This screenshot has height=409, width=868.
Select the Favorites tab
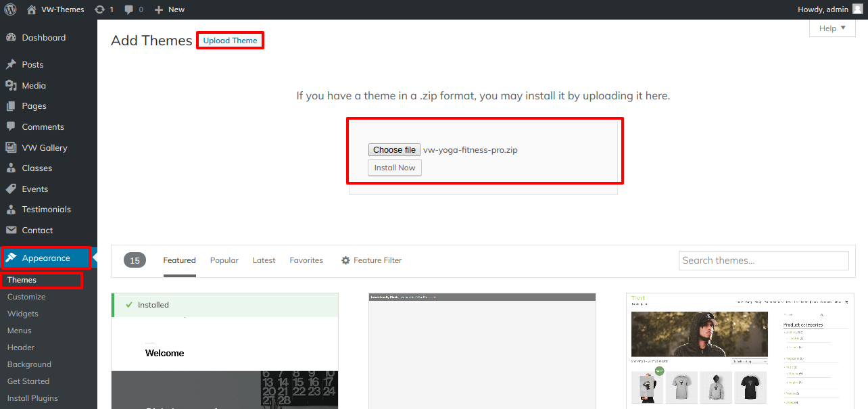[306, 260]
